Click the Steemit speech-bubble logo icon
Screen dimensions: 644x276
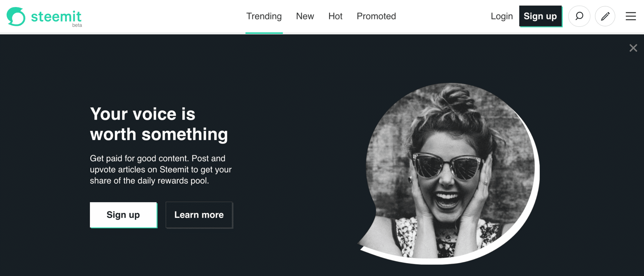(16, 16)
